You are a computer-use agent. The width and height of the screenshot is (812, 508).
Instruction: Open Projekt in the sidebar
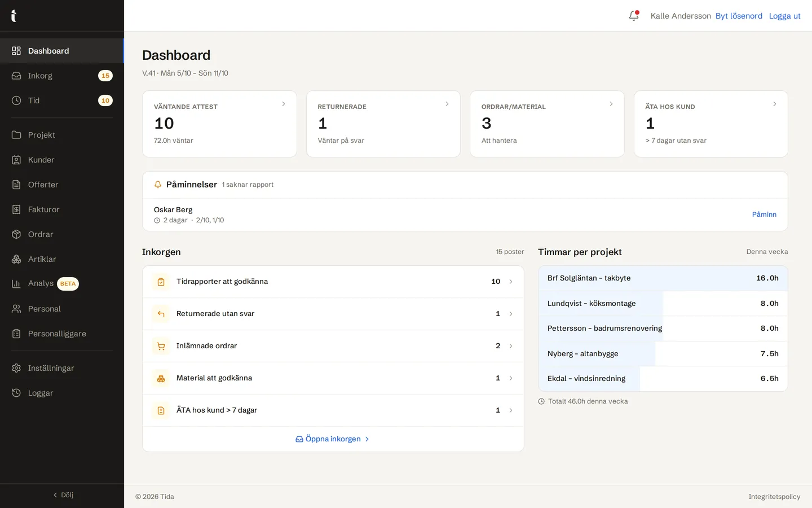pos(62,135)
